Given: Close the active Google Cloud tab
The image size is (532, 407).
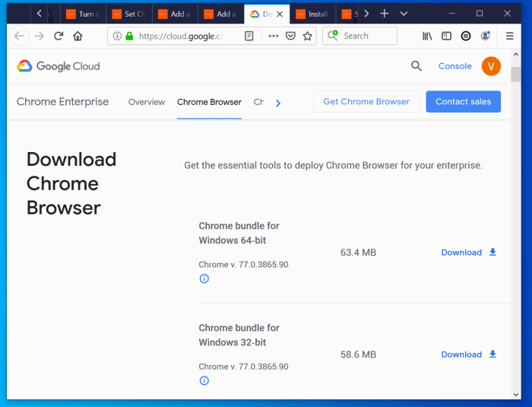Looking at the screenshot, I should click(280, 14).
